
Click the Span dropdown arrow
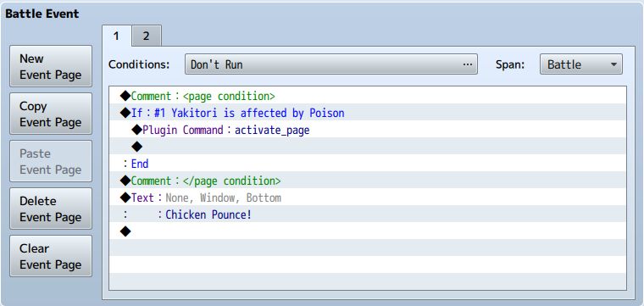click(x=613, y=64)
